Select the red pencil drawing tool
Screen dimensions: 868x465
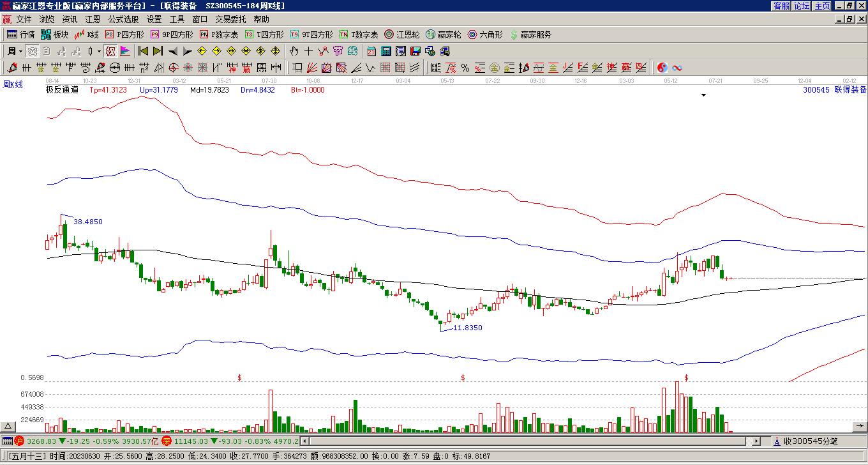pos(12,68)
